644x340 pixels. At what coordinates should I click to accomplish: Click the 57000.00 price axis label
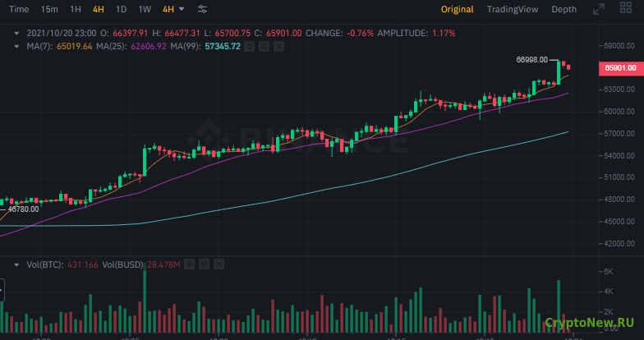(x=619, y=133)
